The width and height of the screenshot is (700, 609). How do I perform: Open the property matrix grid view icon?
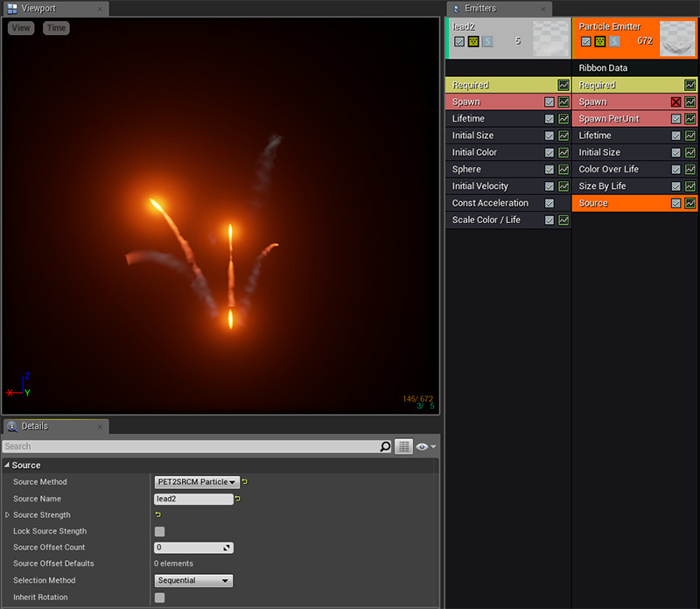pyautogui.click(x=403, y=446)
